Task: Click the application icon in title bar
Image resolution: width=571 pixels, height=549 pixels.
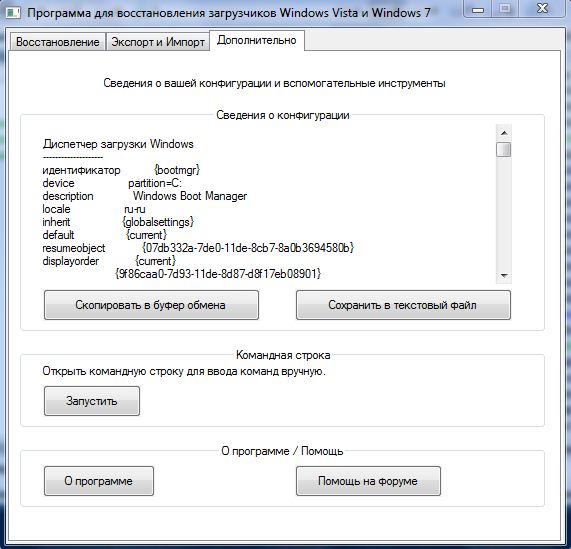Action: point(13,13)
